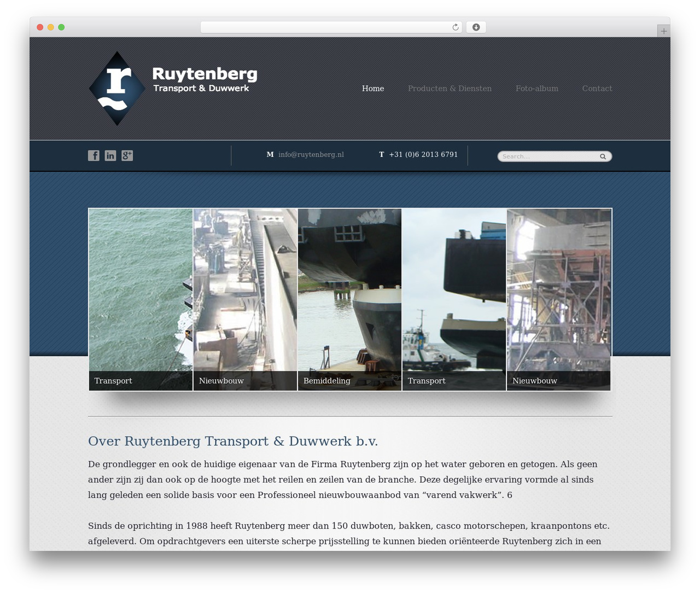Open the LinkedIn social icon
Screen dimensions: 700x593
pos(110,155)
